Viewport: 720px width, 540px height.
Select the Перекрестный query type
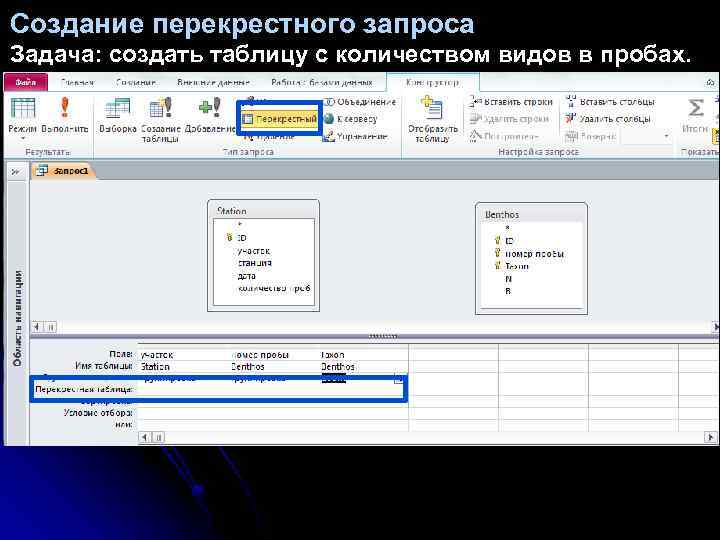click(279, 119)
